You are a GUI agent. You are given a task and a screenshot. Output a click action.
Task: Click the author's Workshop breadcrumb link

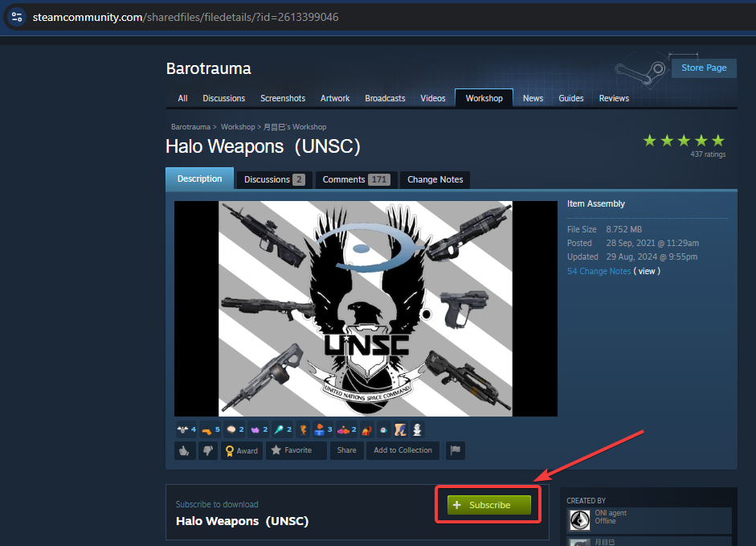(x=295, y=127)
